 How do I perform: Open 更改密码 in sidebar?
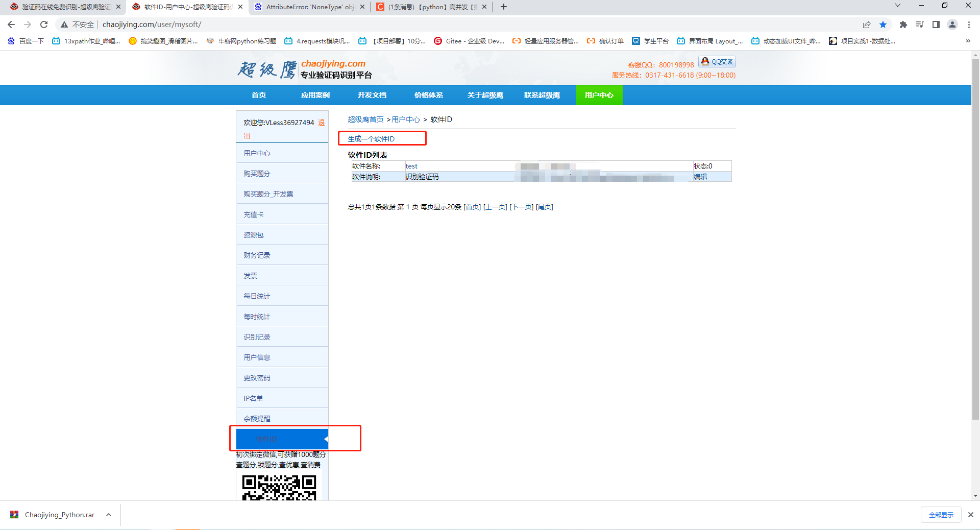282,378
